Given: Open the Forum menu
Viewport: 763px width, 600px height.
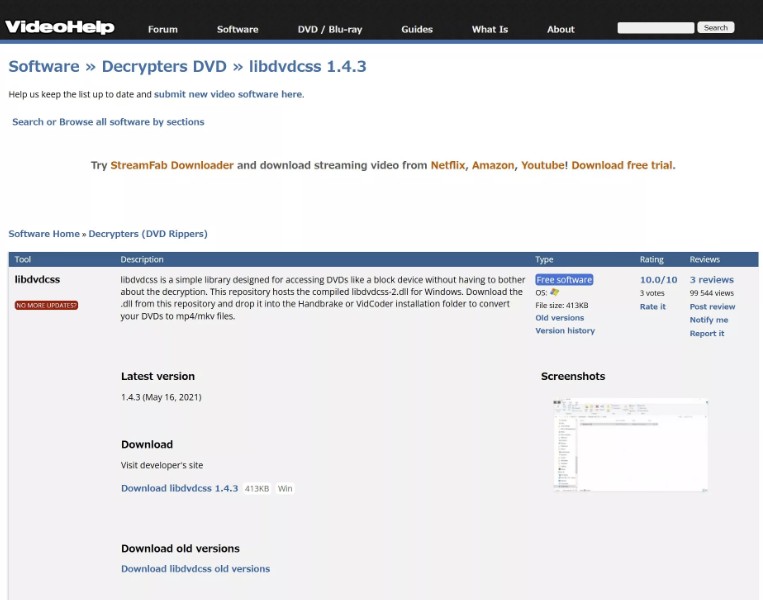Looking at the screenshot, I should coord(163,29).
